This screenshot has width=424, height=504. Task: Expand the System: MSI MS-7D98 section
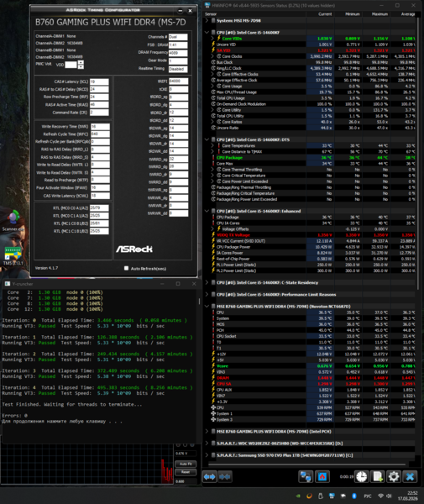207,20
